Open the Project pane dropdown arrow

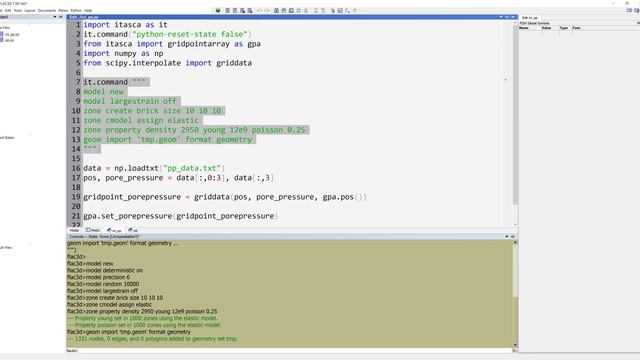[55, 17]
